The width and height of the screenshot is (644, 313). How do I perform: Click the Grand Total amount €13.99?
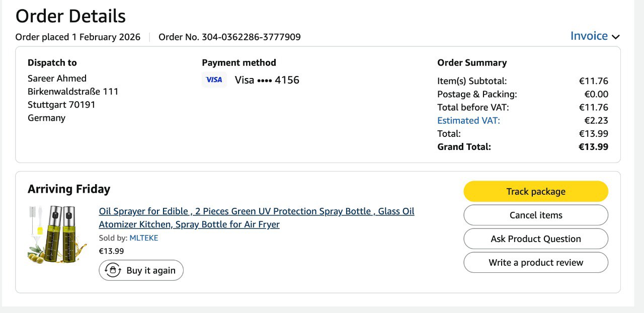click(593, 147)
